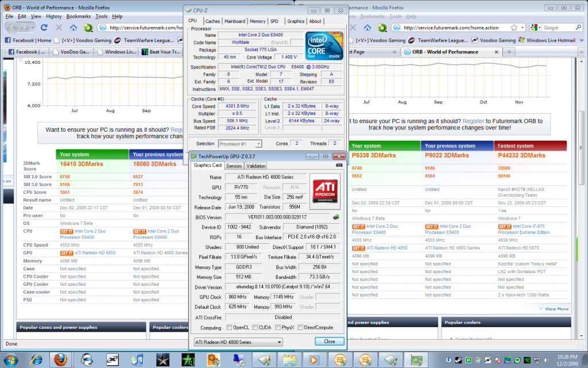The height and width of the screenshot is (368, 588).
Task: Open the Facebook | Home bookmark
Action: point(28,40)
